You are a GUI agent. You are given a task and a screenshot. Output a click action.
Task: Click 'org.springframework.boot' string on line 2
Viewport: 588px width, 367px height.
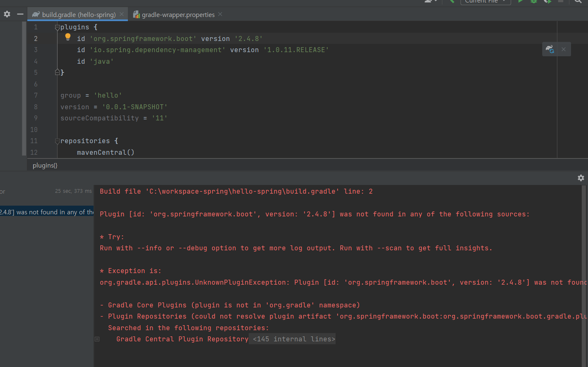143,38
